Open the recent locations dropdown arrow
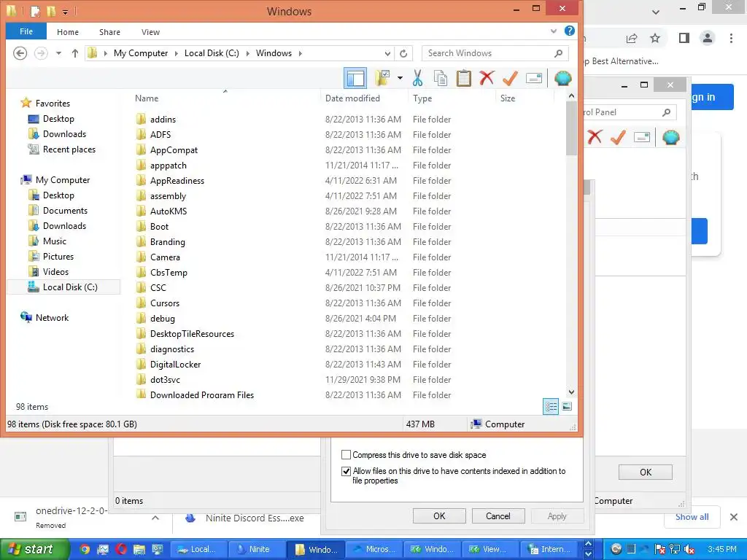The height and width of the screenshot is (560, 747). point(58,53)
